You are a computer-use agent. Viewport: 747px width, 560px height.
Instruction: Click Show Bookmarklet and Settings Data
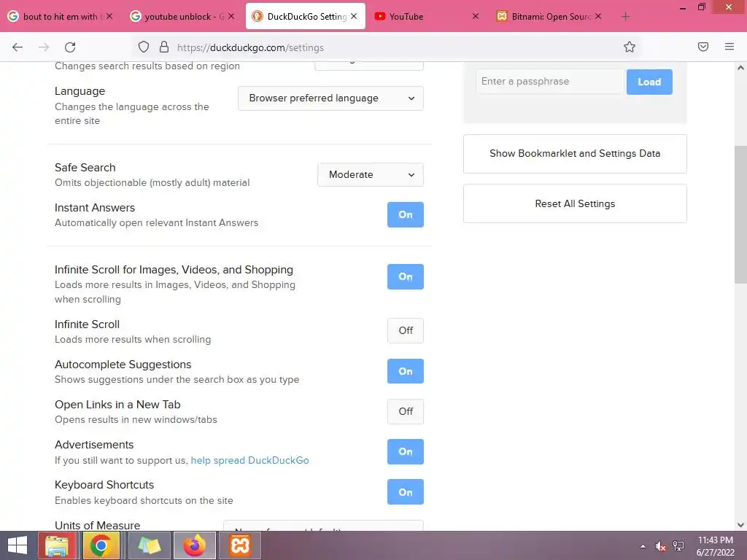[x=575, y=154]
